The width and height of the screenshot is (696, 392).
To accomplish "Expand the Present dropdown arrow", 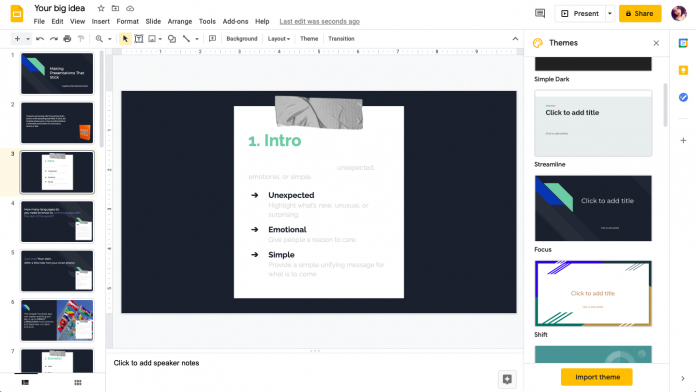I will [609, 13].
